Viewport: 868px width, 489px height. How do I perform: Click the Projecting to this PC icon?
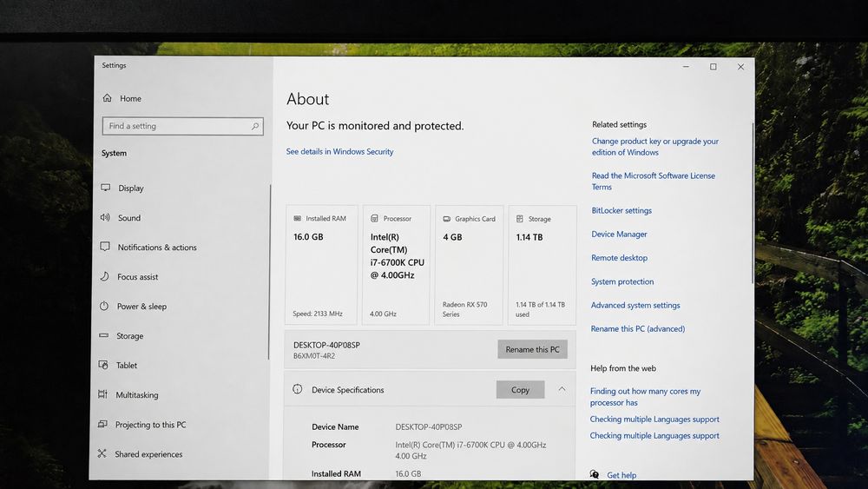102,424
